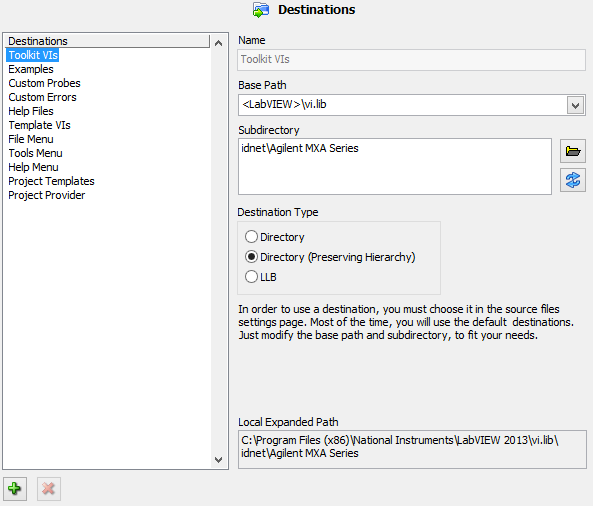Choose the Tools Menu destination

click(x=36, y=153)
